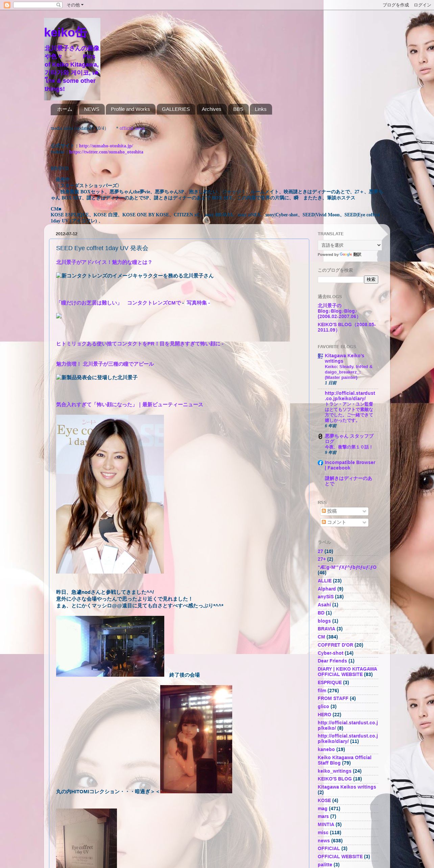Open sumaho-otoshita.jp official site link
434x868 pixels.
106,146
